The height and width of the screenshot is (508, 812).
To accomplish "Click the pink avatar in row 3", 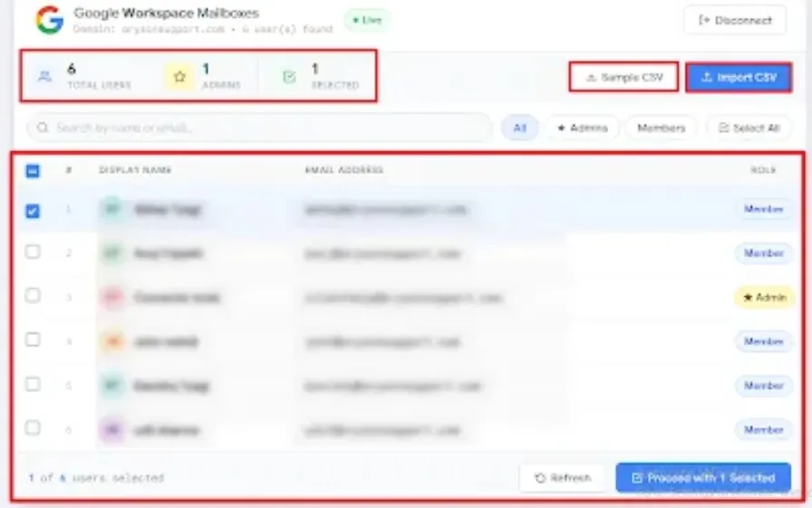I will tap(113, 297).
